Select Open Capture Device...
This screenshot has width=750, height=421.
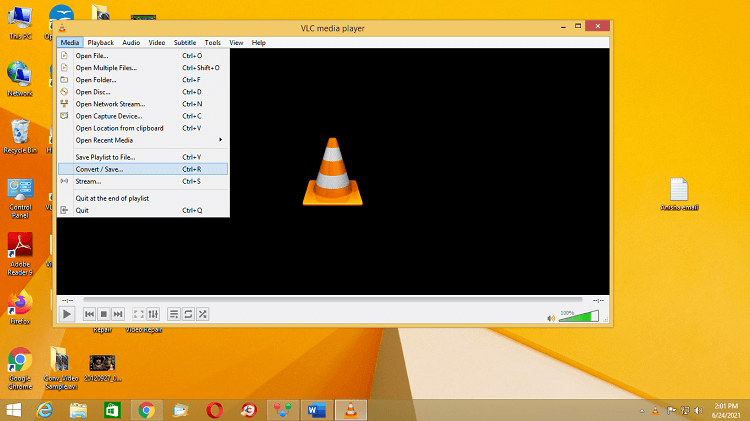pyautogui.click(x=143, y=116)
